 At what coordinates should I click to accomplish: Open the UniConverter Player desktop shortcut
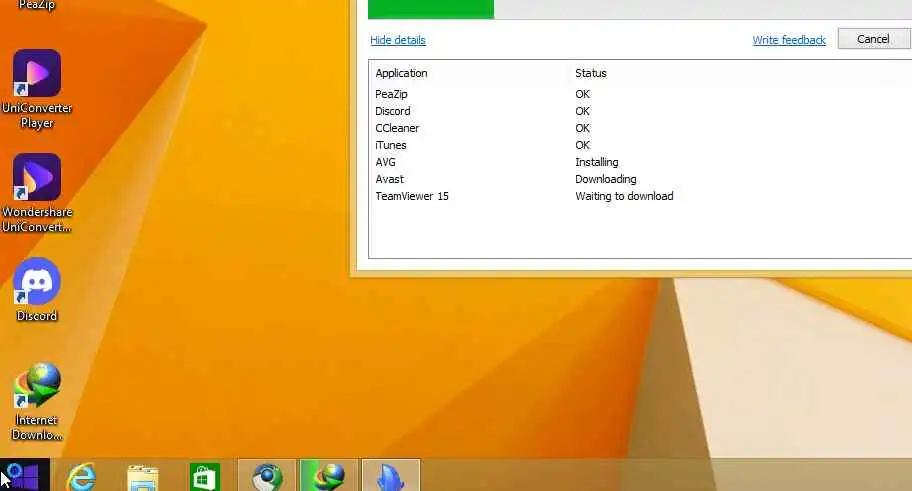[x=37, y=89]
